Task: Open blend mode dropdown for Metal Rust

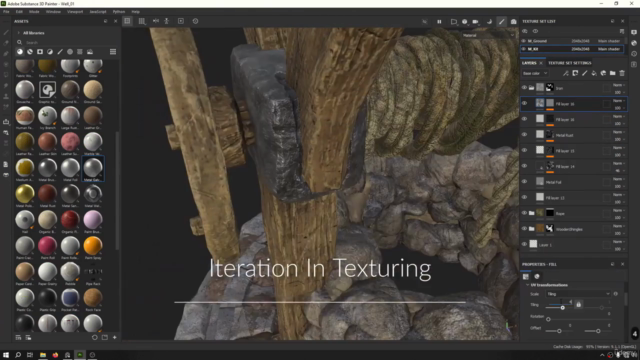Action: (x=619, y=132)
